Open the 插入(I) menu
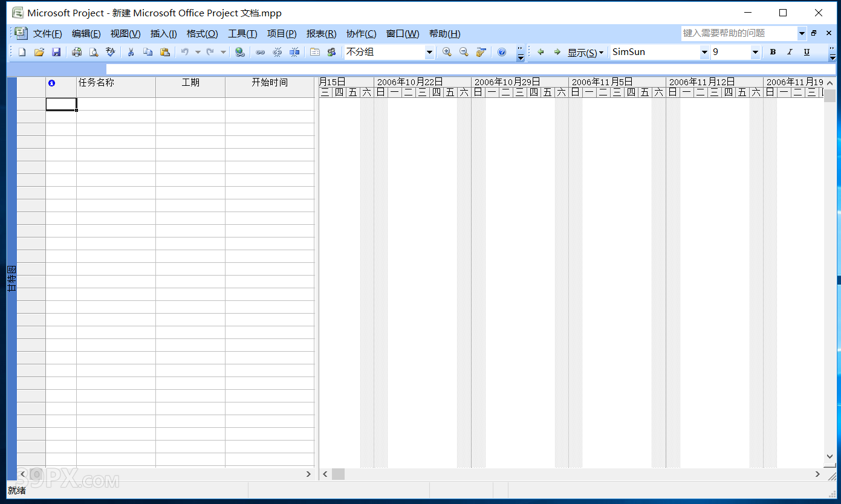841x504 pixels. click(164, 34)
